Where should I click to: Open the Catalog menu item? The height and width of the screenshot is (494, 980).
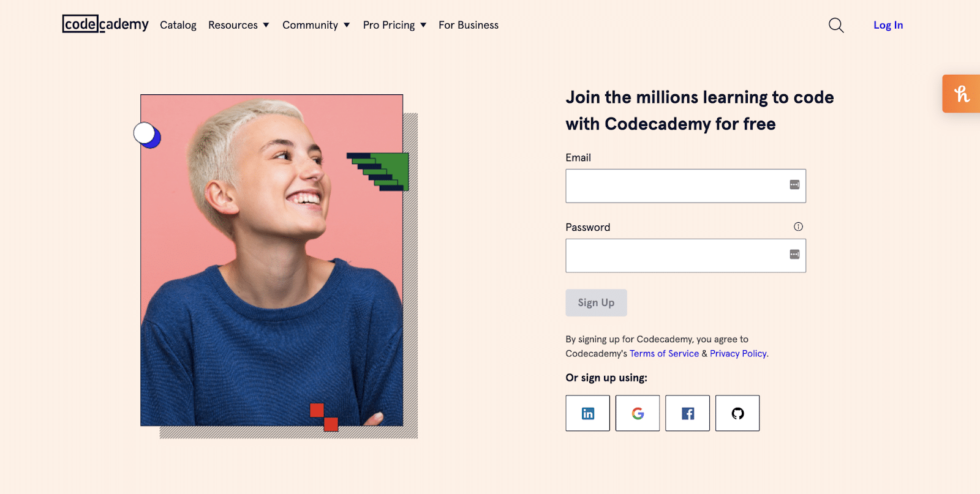pos(178,25)
